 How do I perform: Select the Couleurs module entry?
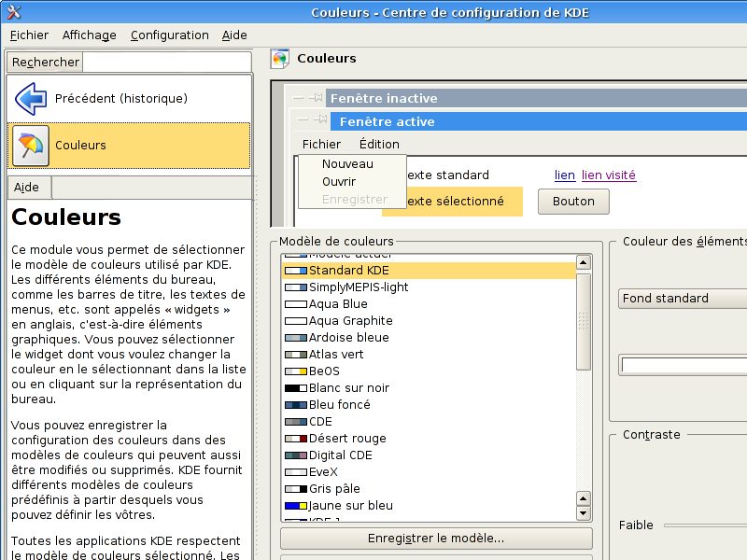click(129, 146)
